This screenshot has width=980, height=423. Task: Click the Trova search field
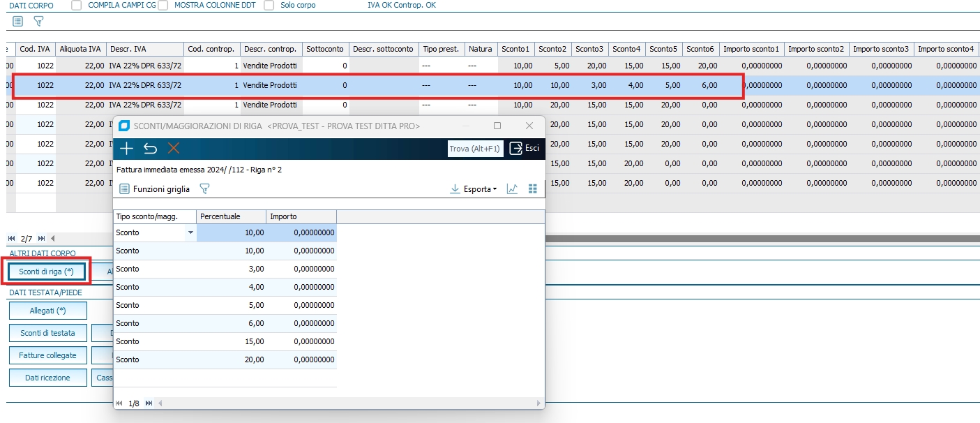(x=475, y=149)
